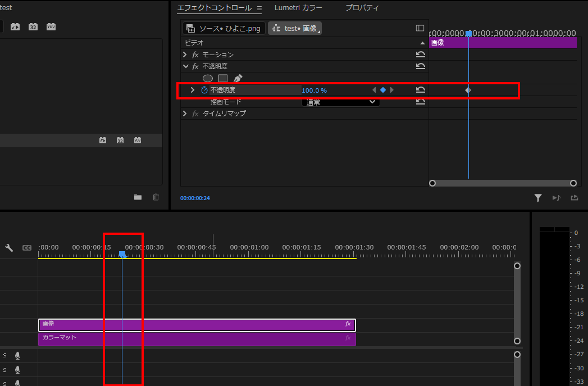588x386 pixels.
Task: Toggle the fx switch for モーション
Action: [195, 55]
